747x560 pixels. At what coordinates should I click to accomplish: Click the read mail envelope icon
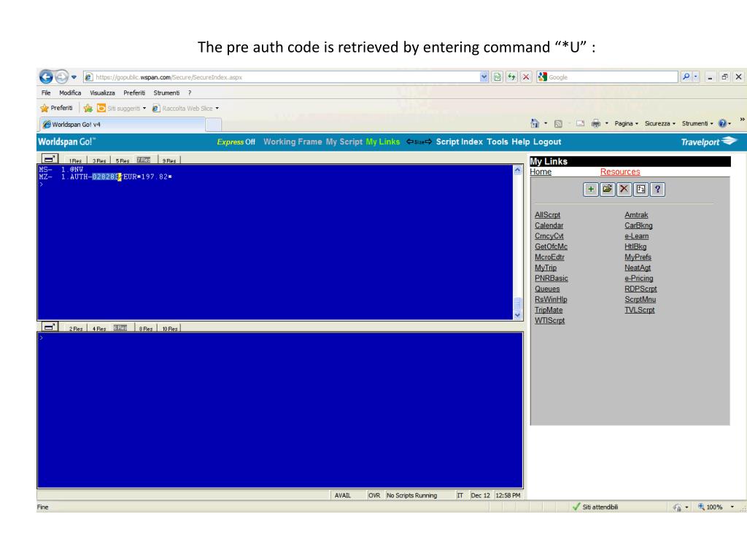580,123
